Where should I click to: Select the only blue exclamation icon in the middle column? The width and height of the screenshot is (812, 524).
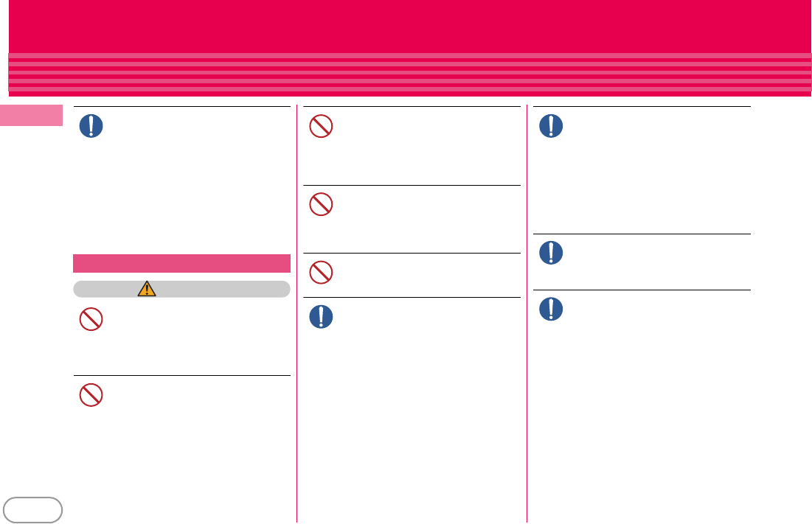321,317
